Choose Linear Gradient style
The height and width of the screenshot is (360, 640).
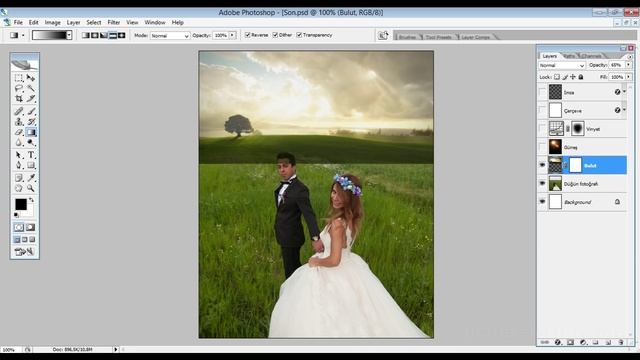pos(86,36)
